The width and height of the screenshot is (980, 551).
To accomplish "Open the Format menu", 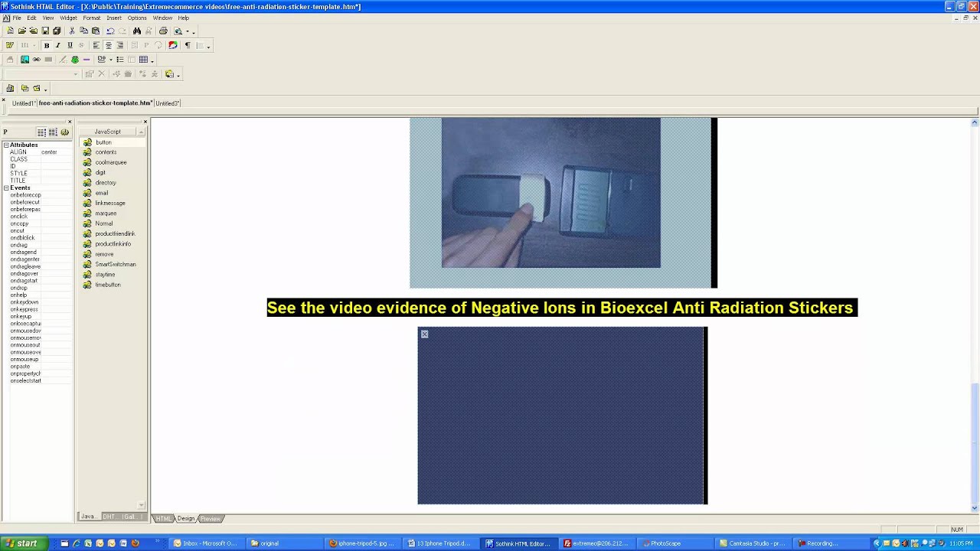I will click(91, 18).
